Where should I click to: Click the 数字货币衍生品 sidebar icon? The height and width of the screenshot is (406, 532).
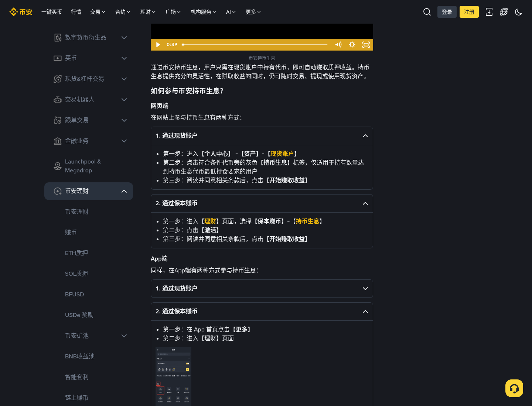58,38
